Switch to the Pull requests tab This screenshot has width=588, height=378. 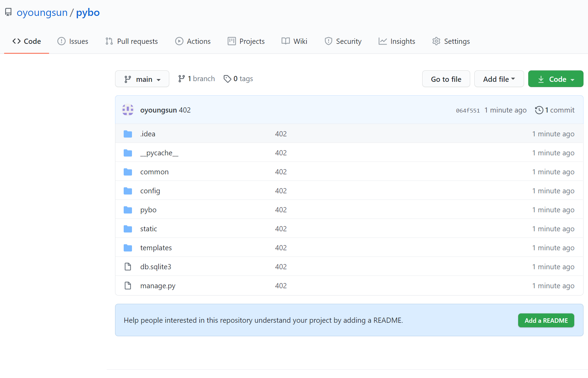(137, 41)
